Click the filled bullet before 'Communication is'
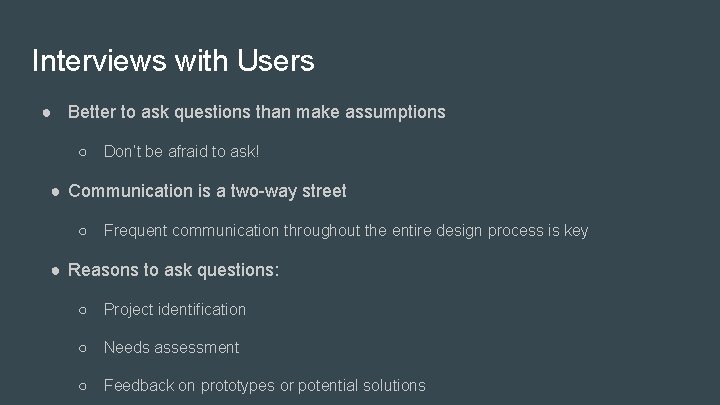Image resolution: width=720 pixels, height=405 pixels. (x=57, y=191)
